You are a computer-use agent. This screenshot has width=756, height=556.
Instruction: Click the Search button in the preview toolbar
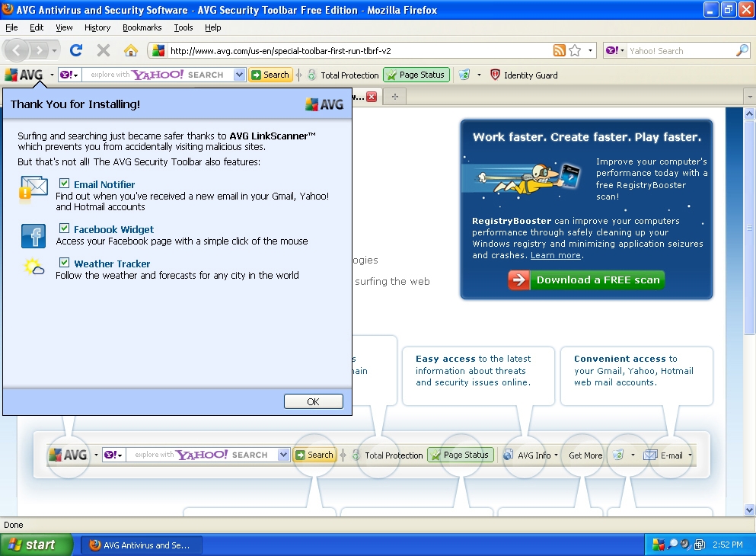[314, 455]
